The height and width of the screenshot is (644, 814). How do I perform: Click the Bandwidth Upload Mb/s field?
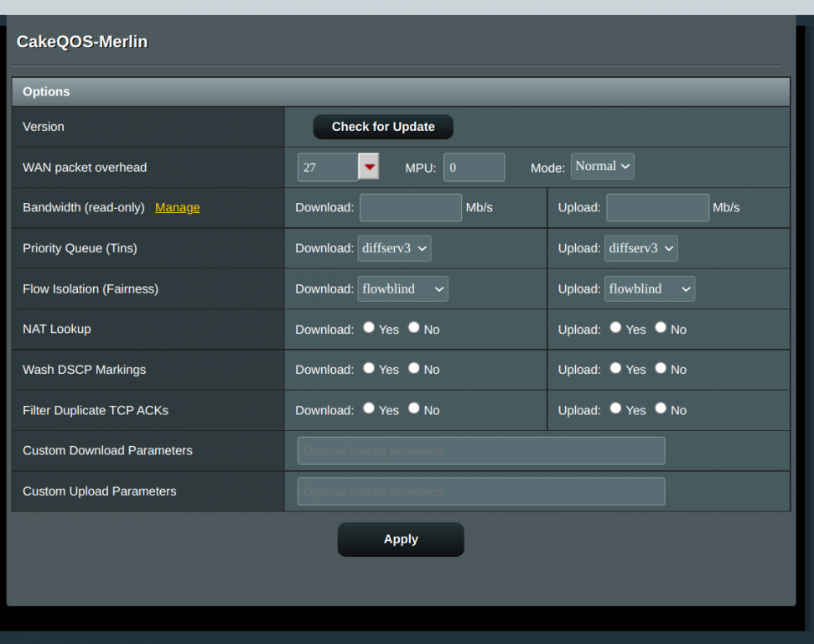click(658, 208)
